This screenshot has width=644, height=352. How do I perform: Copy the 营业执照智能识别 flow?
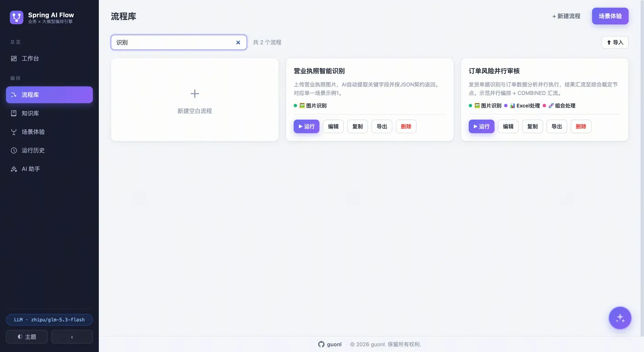[357, 126]
